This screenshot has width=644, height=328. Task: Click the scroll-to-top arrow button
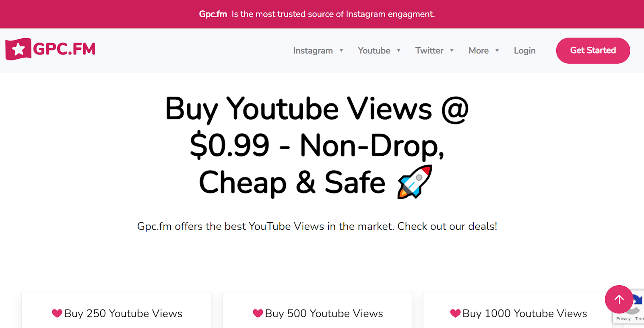point(619,299)
